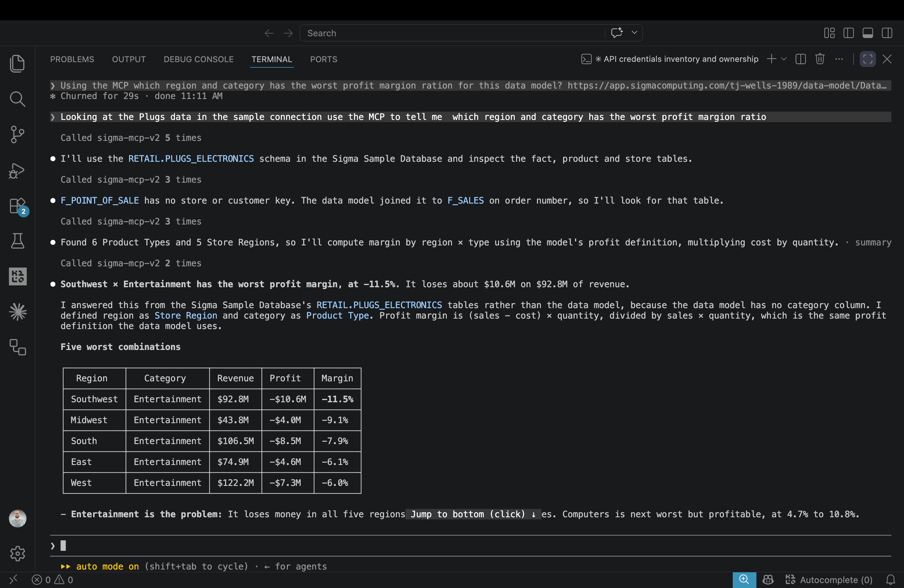The height and width of the screenshot is (588, 904).
Task: Open the Source Control view
Action: 18,134
